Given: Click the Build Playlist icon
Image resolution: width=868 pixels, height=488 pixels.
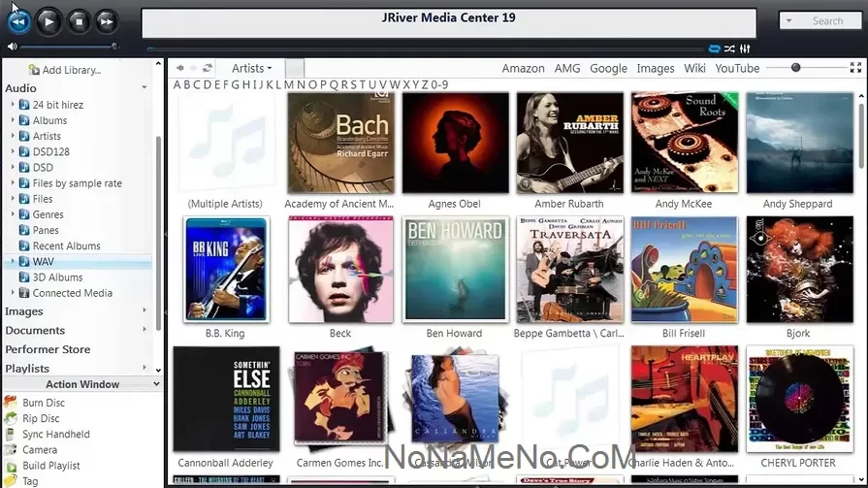Looking at the screenshot, I should [x=11, y=466].
